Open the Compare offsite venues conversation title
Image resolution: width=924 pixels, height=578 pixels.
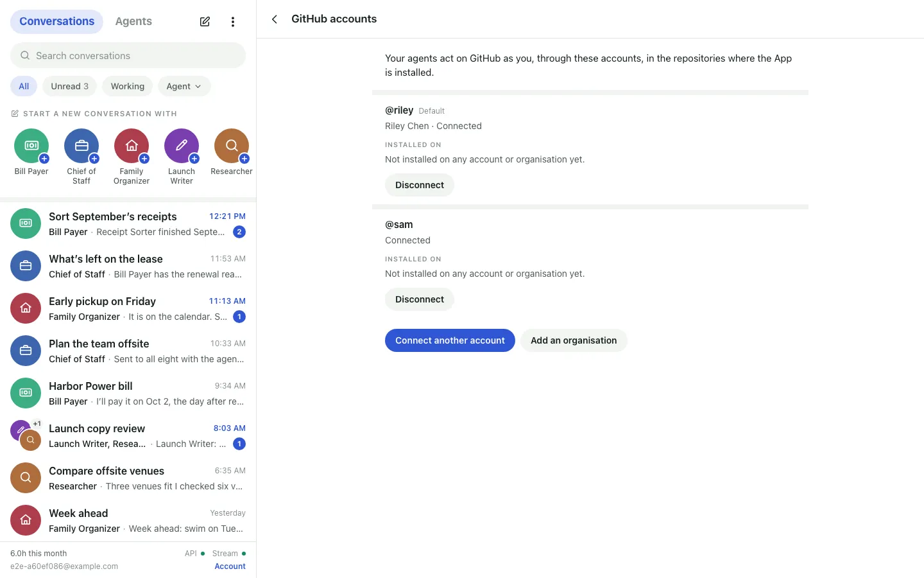point(107,471)
